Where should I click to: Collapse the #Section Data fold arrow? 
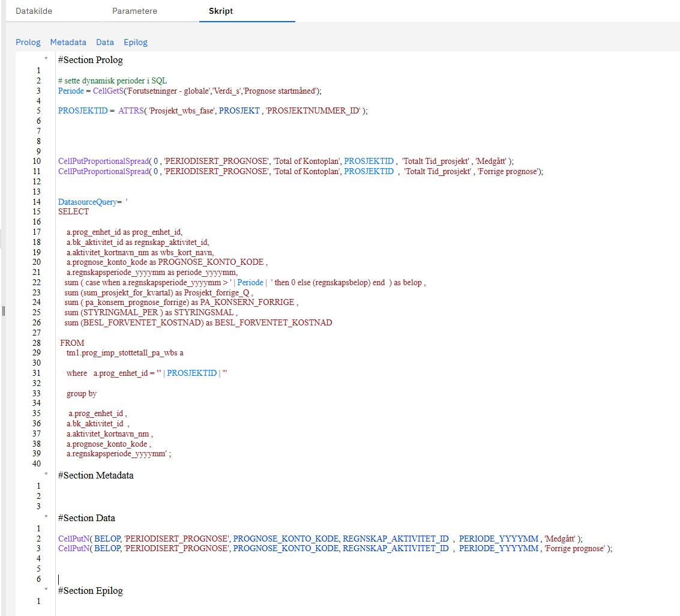click(46, 516)
